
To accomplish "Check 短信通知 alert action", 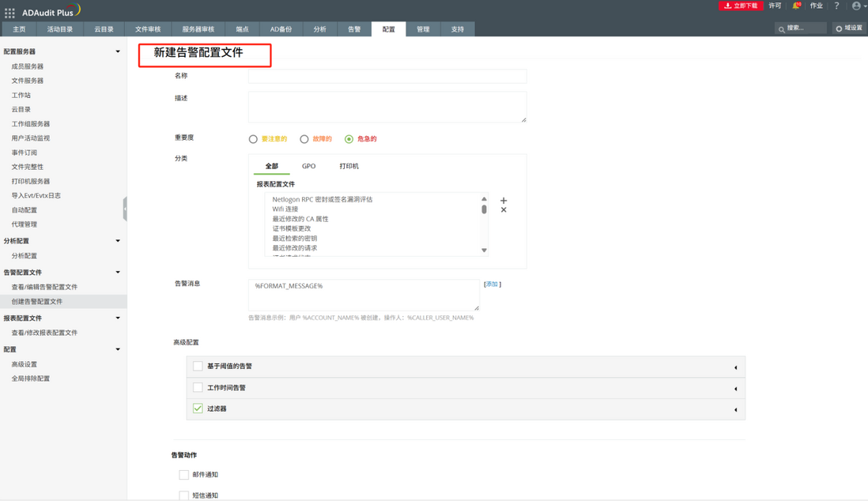I will (183, 495).
